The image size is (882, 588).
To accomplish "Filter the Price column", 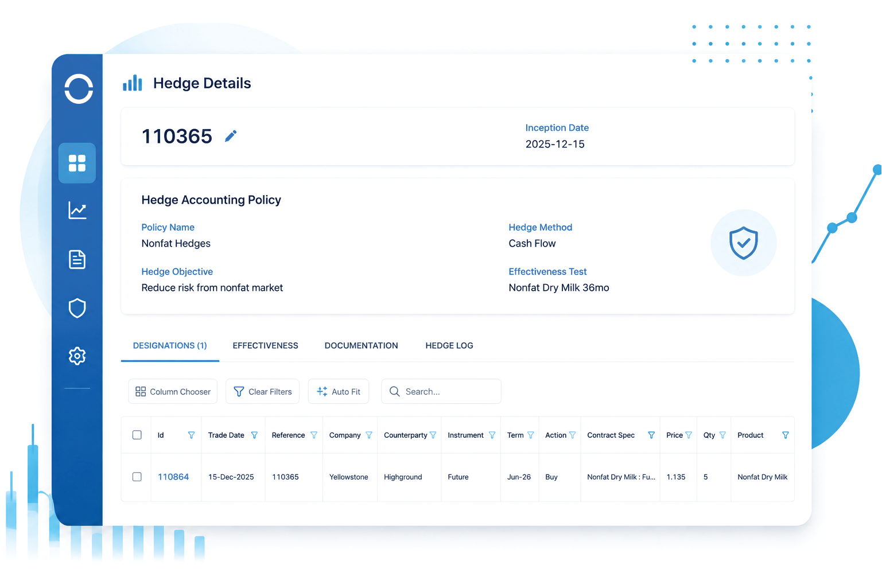I will click(x=689, y=435).
